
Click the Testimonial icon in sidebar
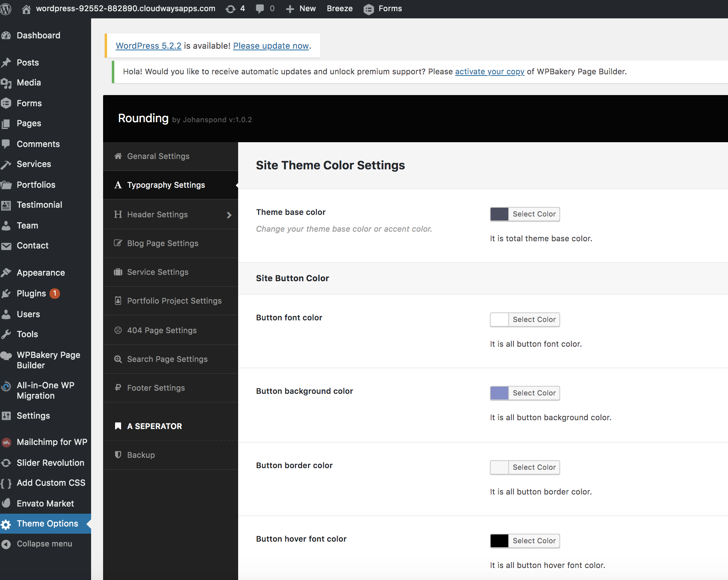coord(6,205)
